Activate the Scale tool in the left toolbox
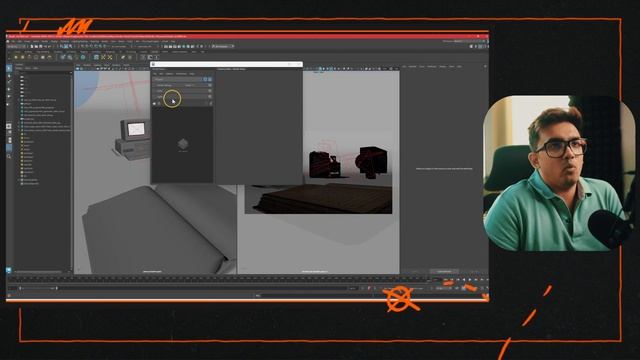Image resolution: width=640 pixels, height=360 pixels. pos(9,104)
